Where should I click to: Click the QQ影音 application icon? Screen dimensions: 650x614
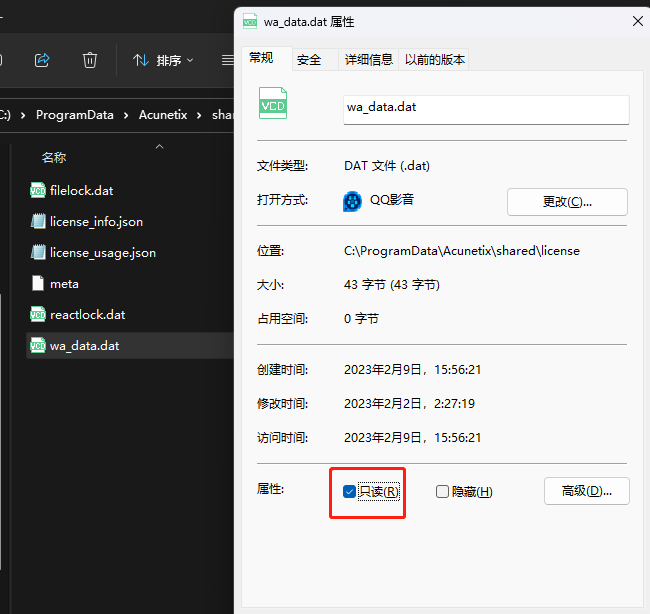[352, 202]
